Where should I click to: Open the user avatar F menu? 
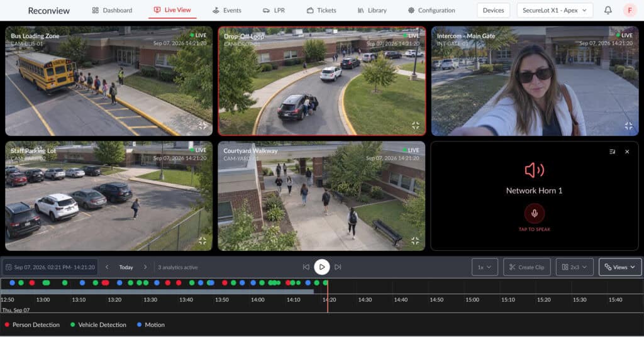630,10
